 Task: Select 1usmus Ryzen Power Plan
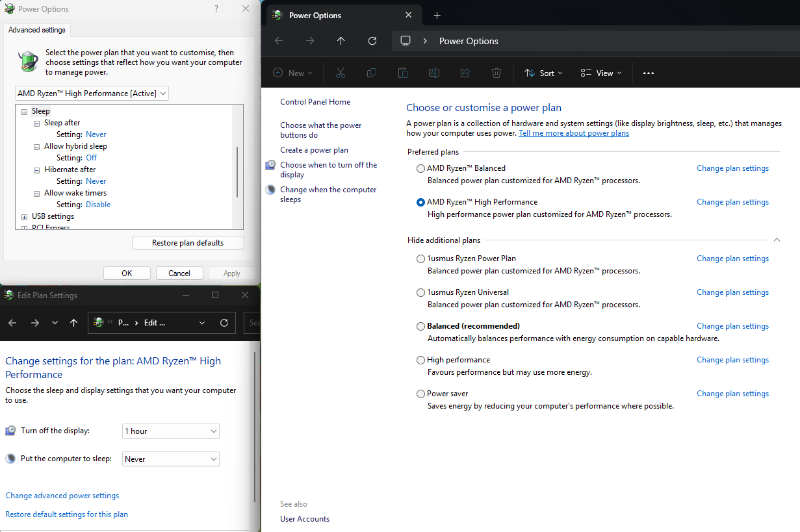tap(420, 259)
